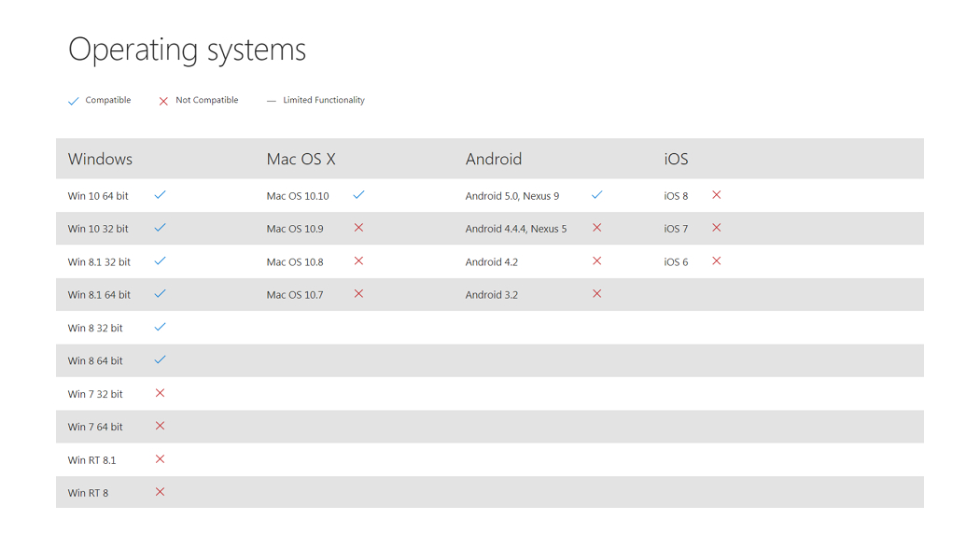Click the checkmark for Win 8.1 64 bit
This screenshot has height=534, width=980.
coord(160,293)
